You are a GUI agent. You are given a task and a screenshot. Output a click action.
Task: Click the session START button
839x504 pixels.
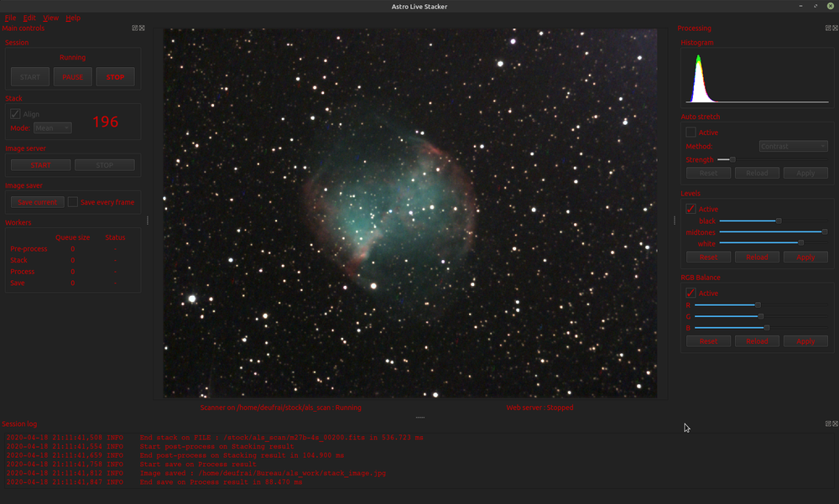30,77
